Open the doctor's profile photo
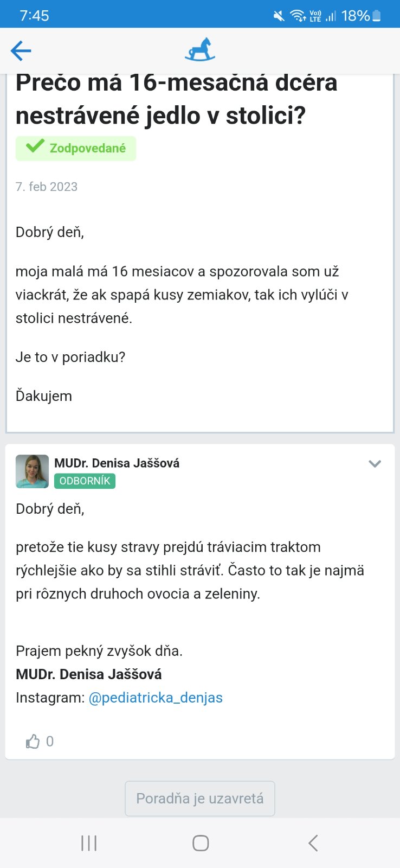This screenshot has width=400, height=868. (x=32, y=471)
